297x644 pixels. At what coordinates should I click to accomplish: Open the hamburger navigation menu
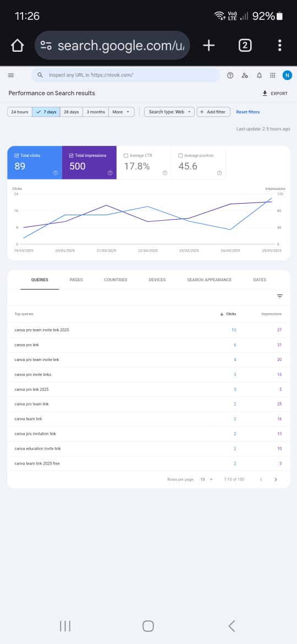(x=11, y=75)
